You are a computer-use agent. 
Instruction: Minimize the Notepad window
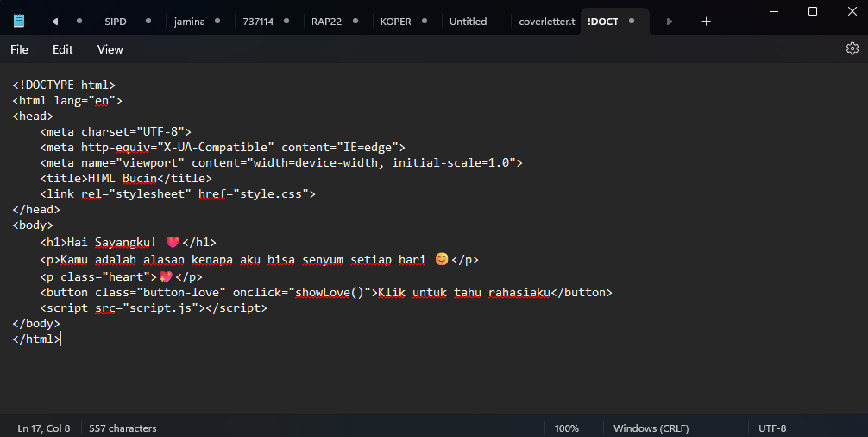(x=774, y=11)
